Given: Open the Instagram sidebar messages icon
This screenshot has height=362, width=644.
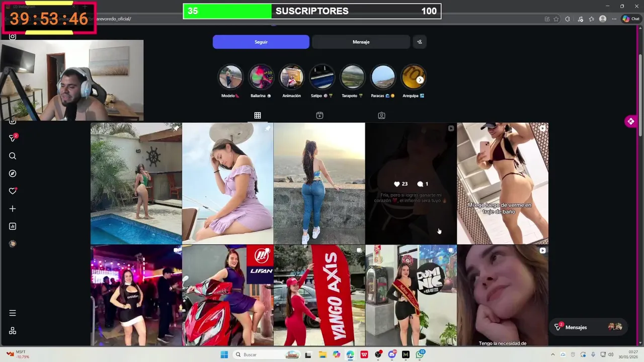Looking at the screenshot, I should pos(13,138).
